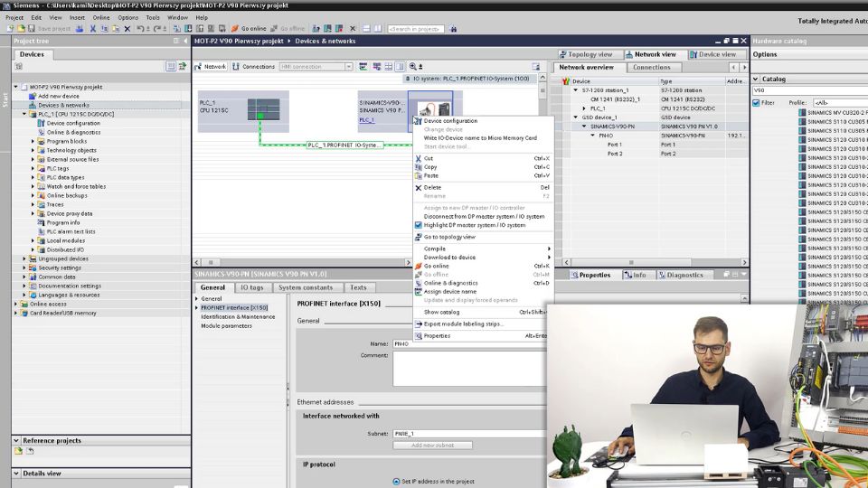Click the Name field containing PN-IO
This screenshot has width=868, height=488.
click(x=469, y=343)
